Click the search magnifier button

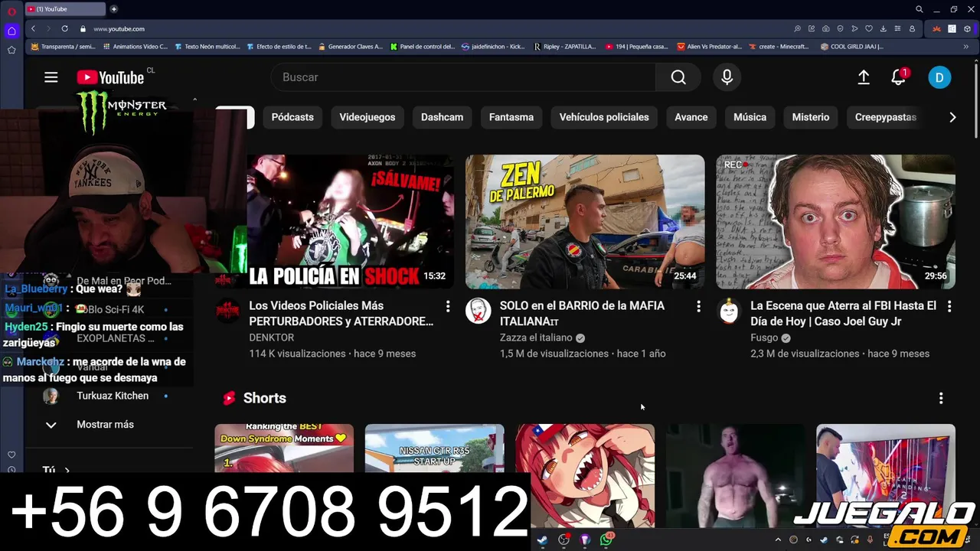[678, 77]
